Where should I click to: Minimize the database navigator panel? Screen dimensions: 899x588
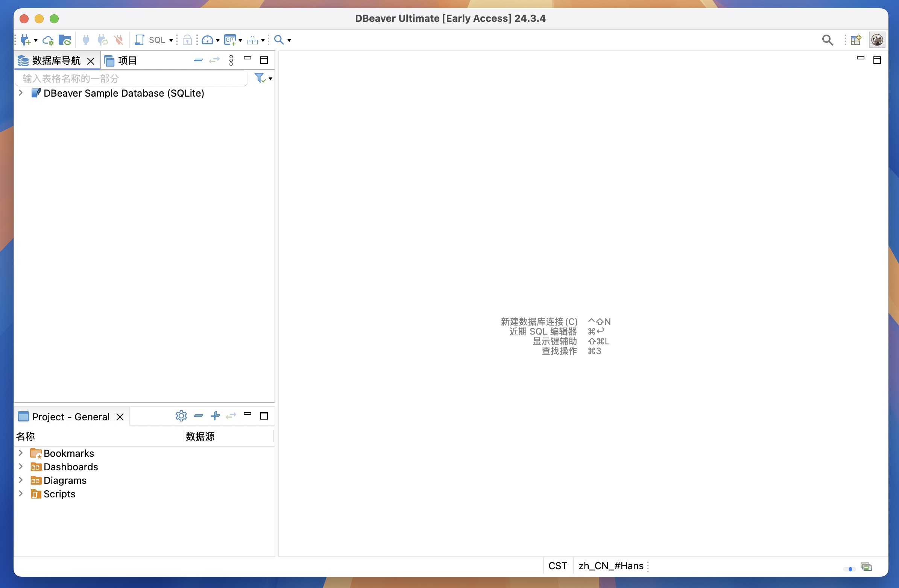tap(248, 58)
